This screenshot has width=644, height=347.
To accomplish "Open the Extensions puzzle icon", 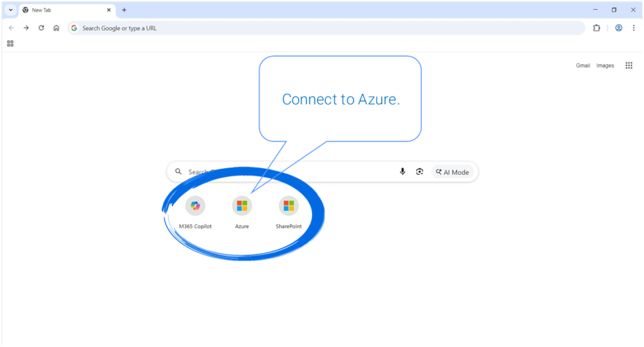I will [596, 28].
